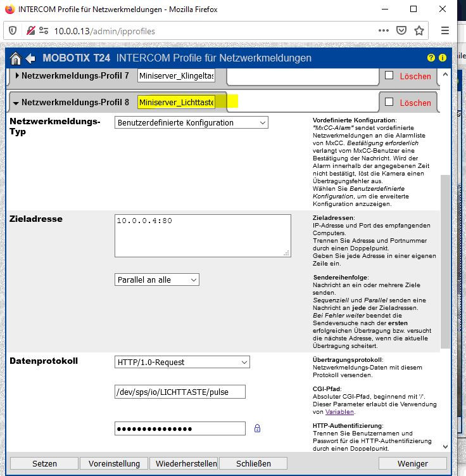The image size is (466, 476).
Task: Tick the Löschen checkbox for Profil 8
Action: click(389, 101)
